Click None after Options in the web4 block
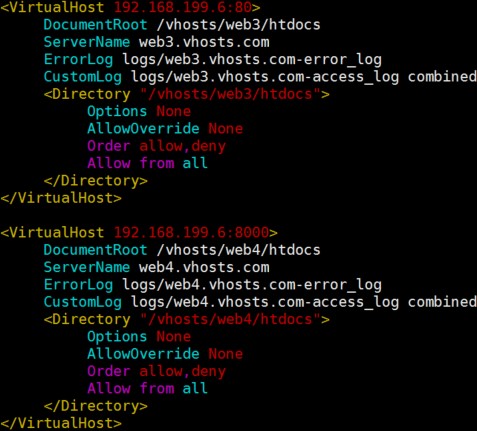Image resolution: width=477 pixels, height=431 pixels. (x=174, y=337)
